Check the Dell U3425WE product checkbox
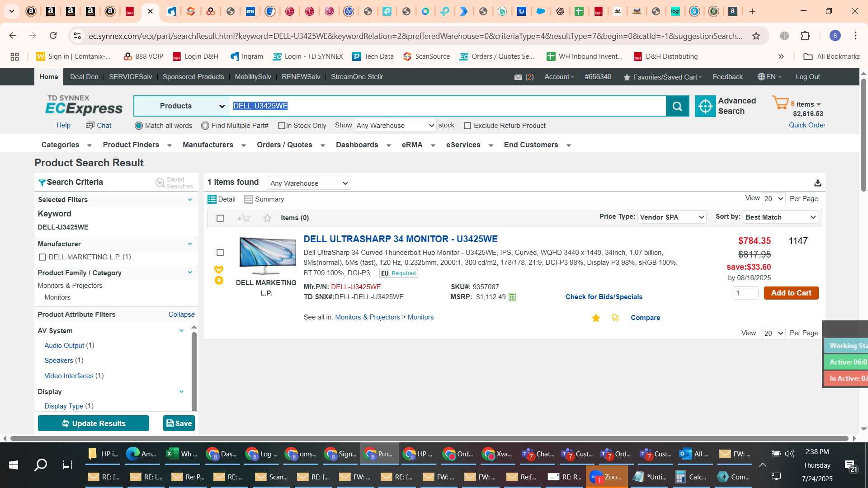 220,253
